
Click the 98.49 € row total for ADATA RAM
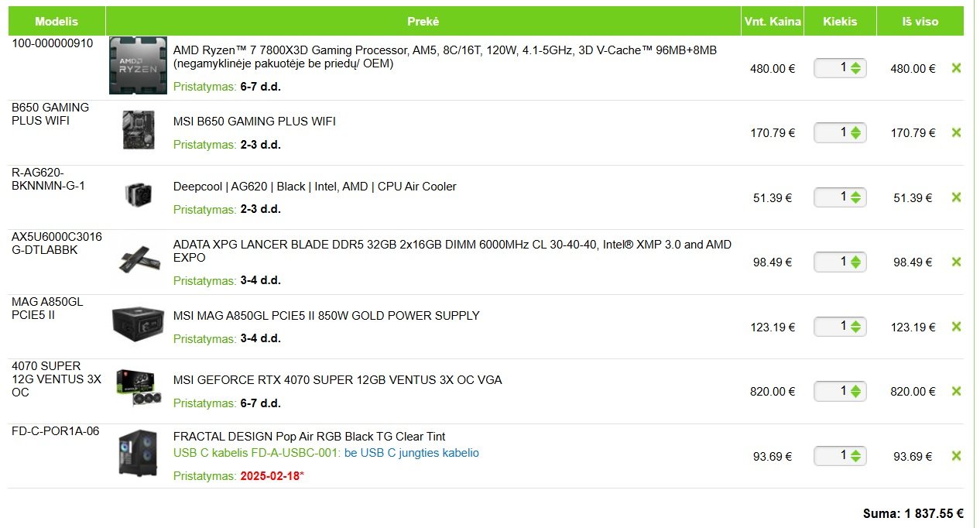(x=913, y=262)
